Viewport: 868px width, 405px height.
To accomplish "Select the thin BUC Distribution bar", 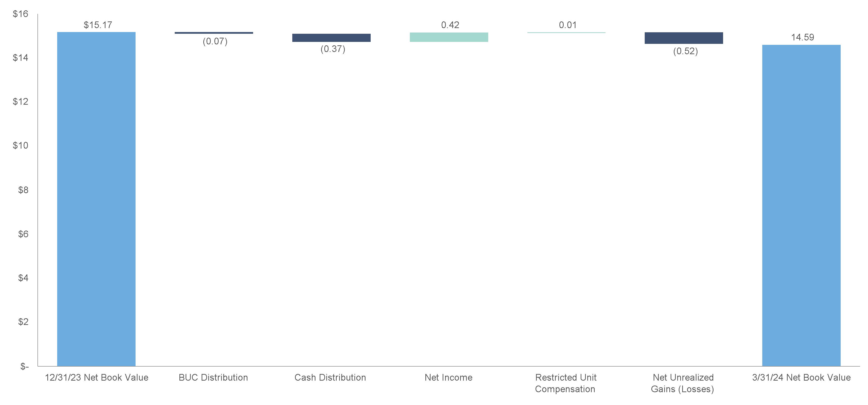I will [214, 33].
